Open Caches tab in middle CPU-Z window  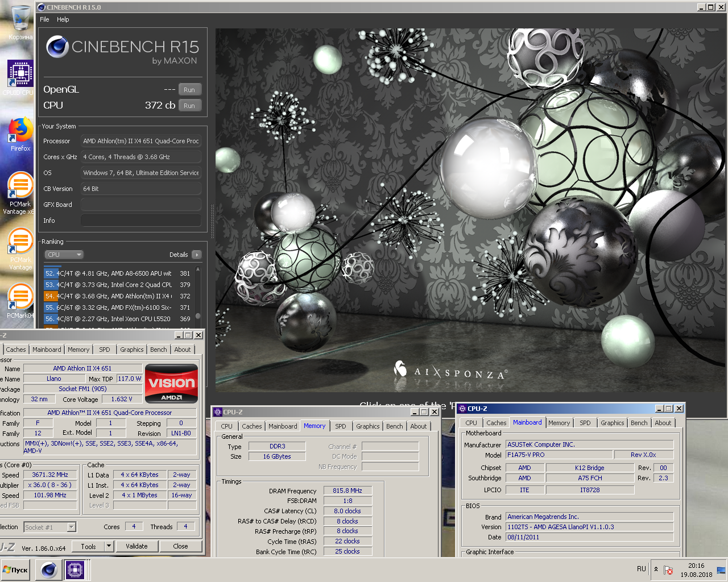tap(252, 426)
